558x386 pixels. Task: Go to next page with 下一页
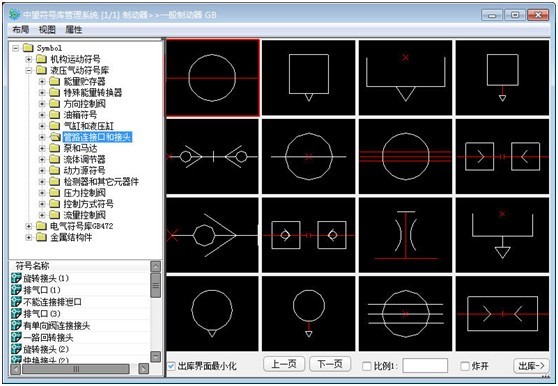click(330, 364)
